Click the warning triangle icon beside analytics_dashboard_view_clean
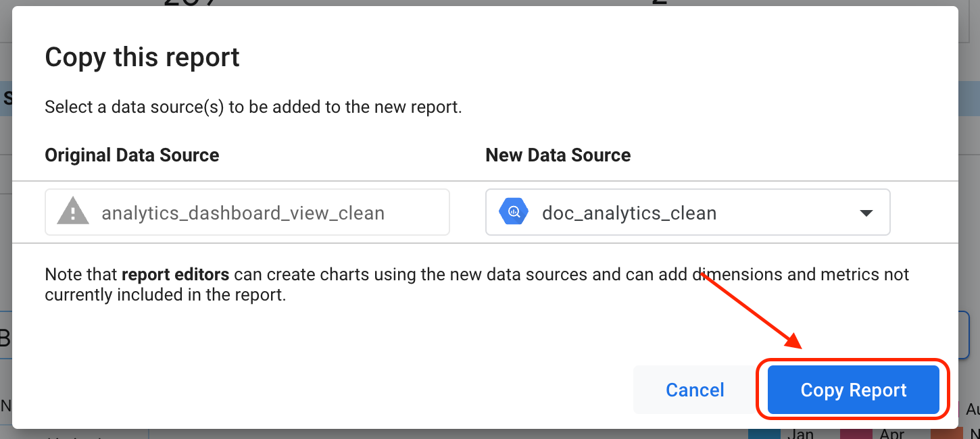The image size is (980, 439). click(x=72, y=211)
